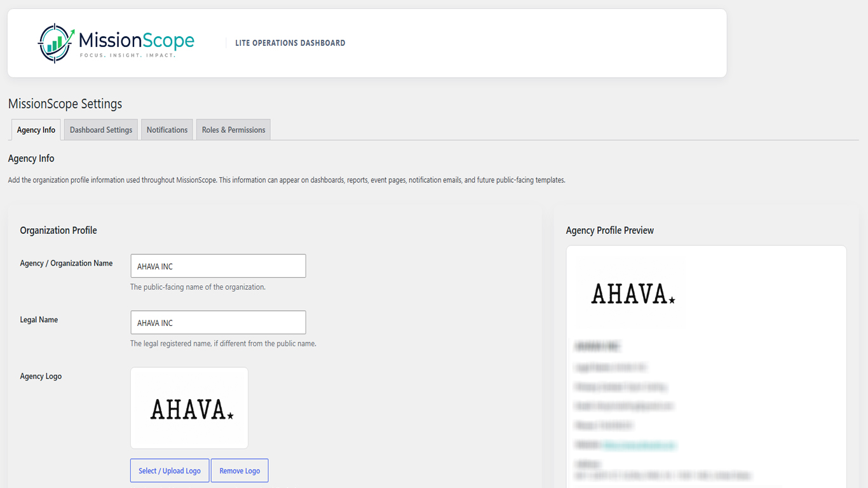Go to the Roles & Permissions tab
The height and width of the screenshot is (488, 868).
point(233,130)
